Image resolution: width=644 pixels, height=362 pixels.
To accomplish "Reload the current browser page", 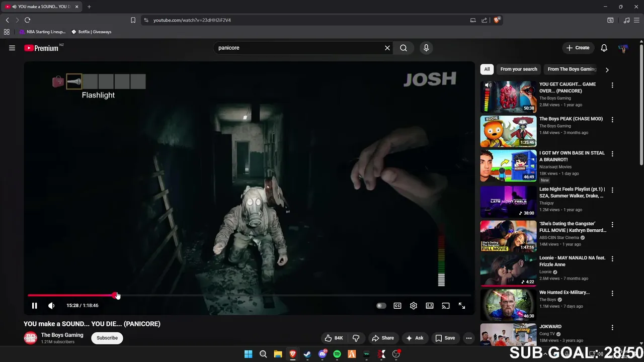I will coord(27,20).
